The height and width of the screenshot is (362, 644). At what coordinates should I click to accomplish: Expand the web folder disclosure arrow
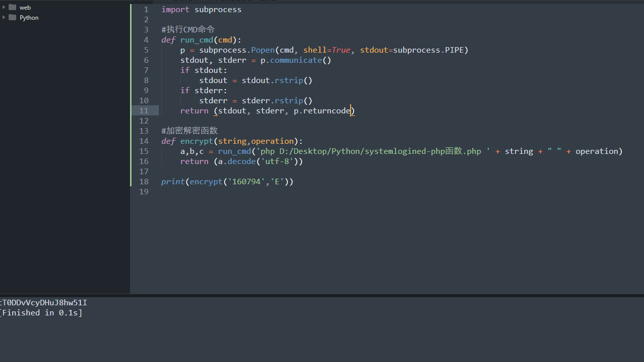point(4,7)
